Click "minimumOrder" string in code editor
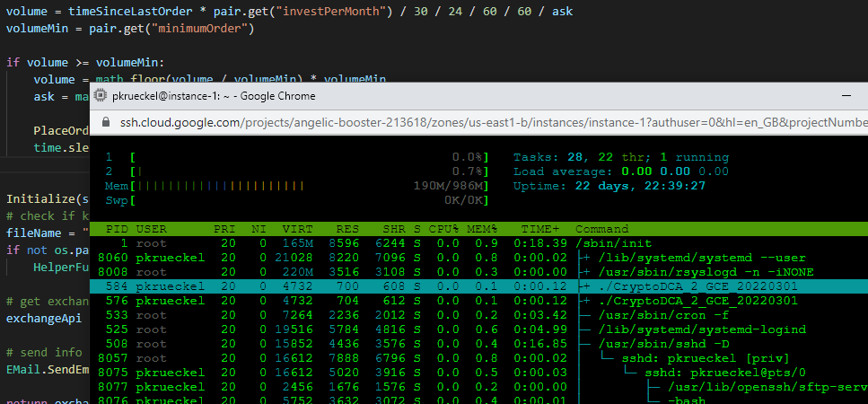This screenshot has height=404, width=868. [x=199, y=28]
